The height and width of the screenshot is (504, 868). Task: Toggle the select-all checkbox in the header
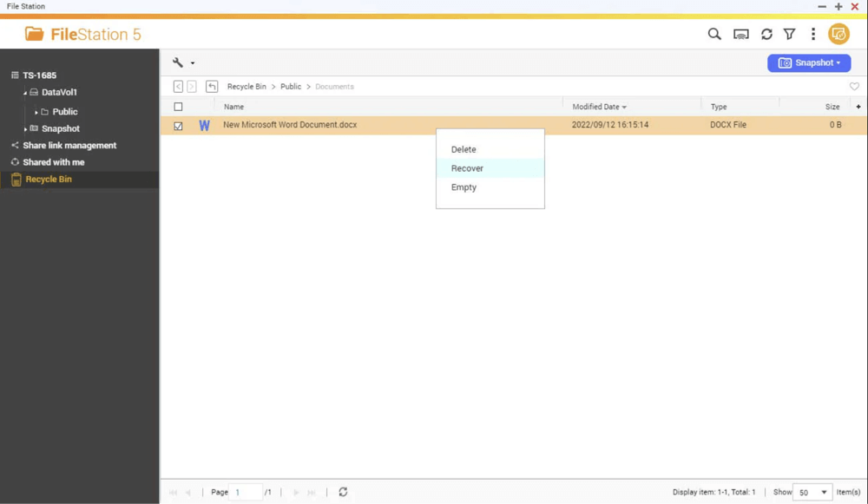(179, 106)
